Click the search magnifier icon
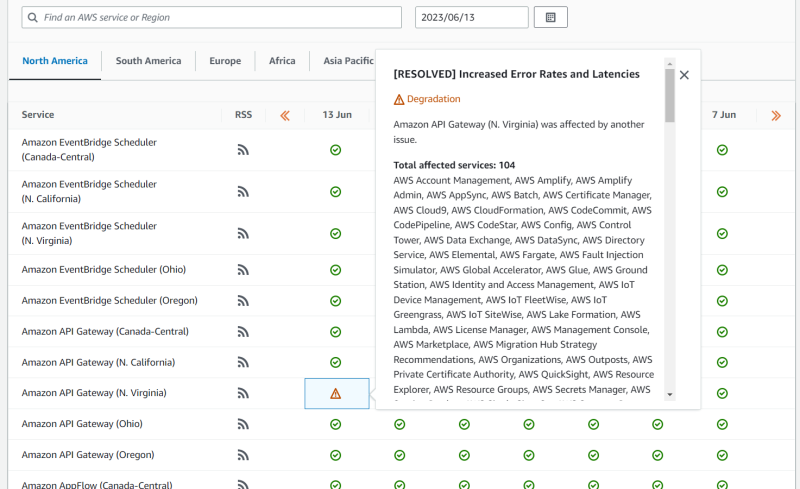The image size is (800, 489). [x=33, y=17]
